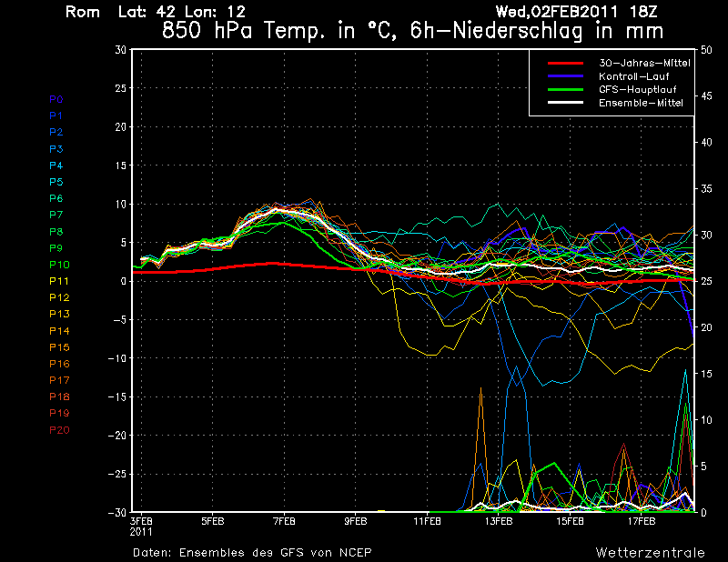Click the 3FEB date axis label
The height and width of the screenshot is (562, 728).
click(141, 522)
